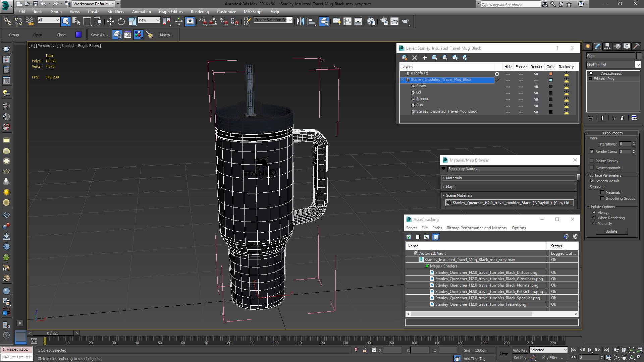Select the Select and Rotate tool

click(x=121, y=21)
